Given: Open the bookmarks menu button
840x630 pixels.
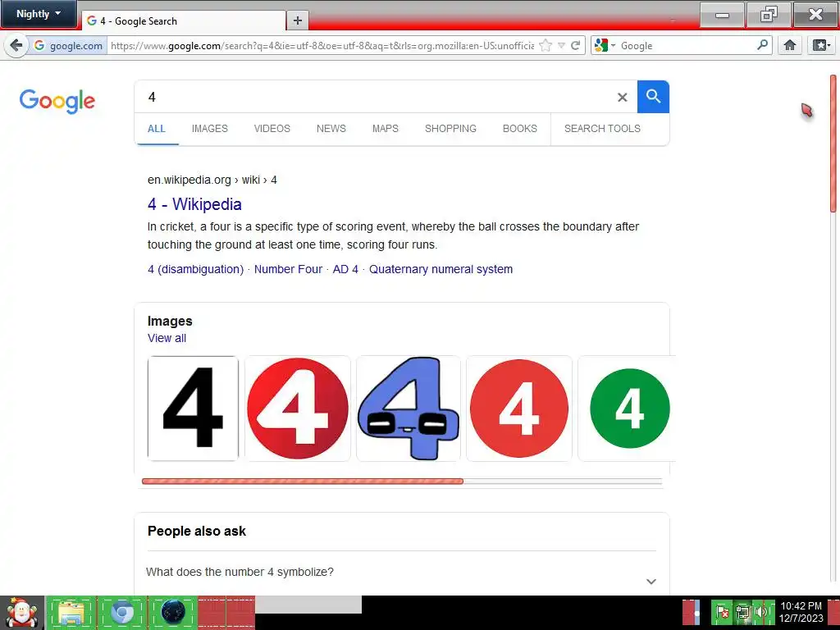Looking at the screenshot, I should pos(820,46).
